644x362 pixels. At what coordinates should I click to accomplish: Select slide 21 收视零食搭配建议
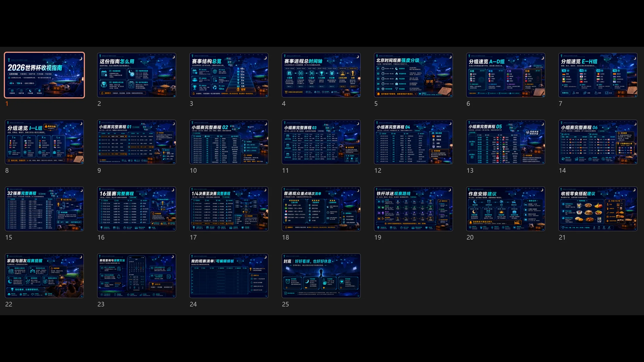pos(598,209)
